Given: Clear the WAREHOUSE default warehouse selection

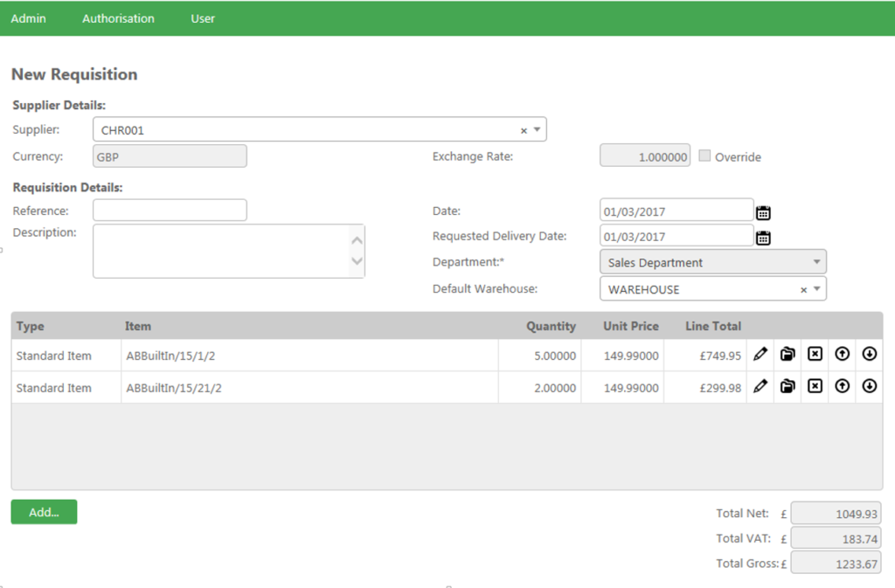Looking at the screenshot, I should point(804,290).
